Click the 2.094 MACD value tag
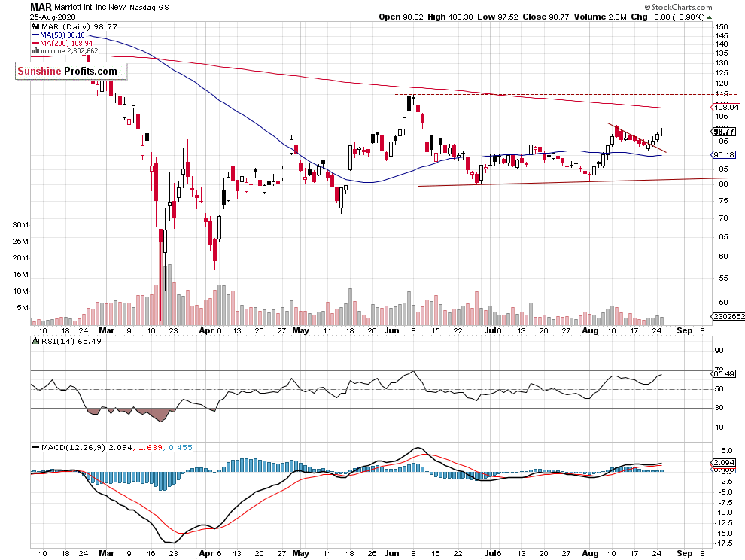Image resolution: width=745 pixels, height=560 pixels. 724,463
